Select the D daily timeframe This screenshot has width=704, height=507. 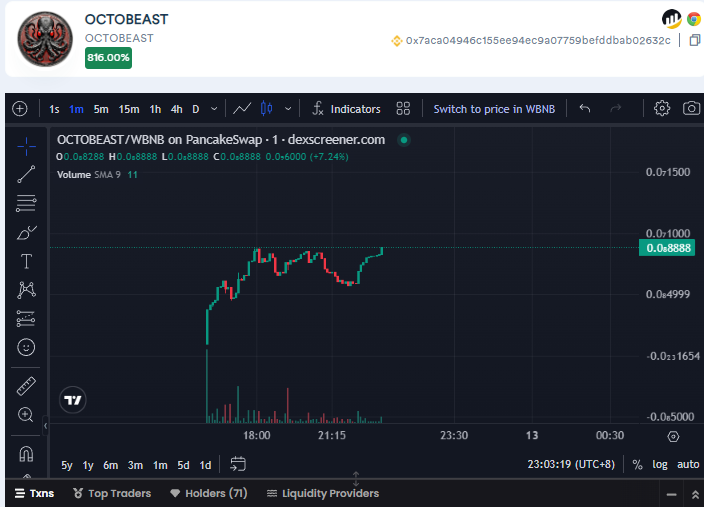pos(196,109)
